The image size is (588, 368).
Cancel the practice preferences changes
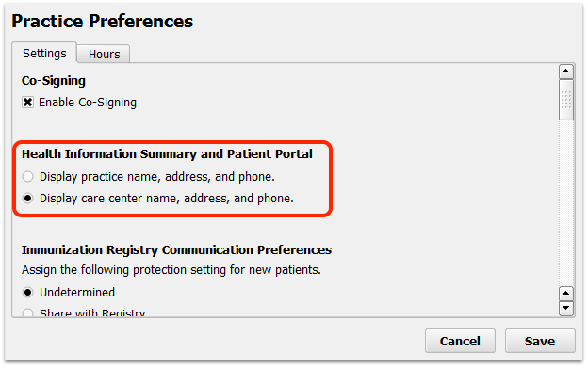pos(460,341)
